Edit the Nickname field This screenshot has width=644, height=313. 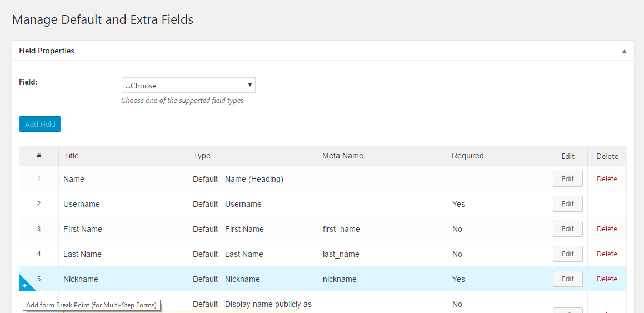pyautogui.click(x=568, y=279)
